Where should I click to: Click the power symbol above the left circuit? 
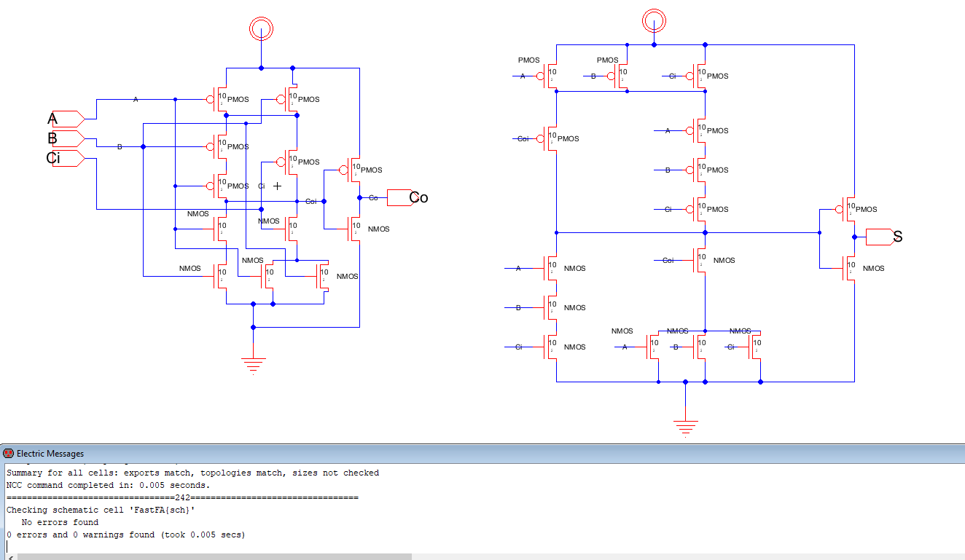pyautogui.click(x=261, y=29)
